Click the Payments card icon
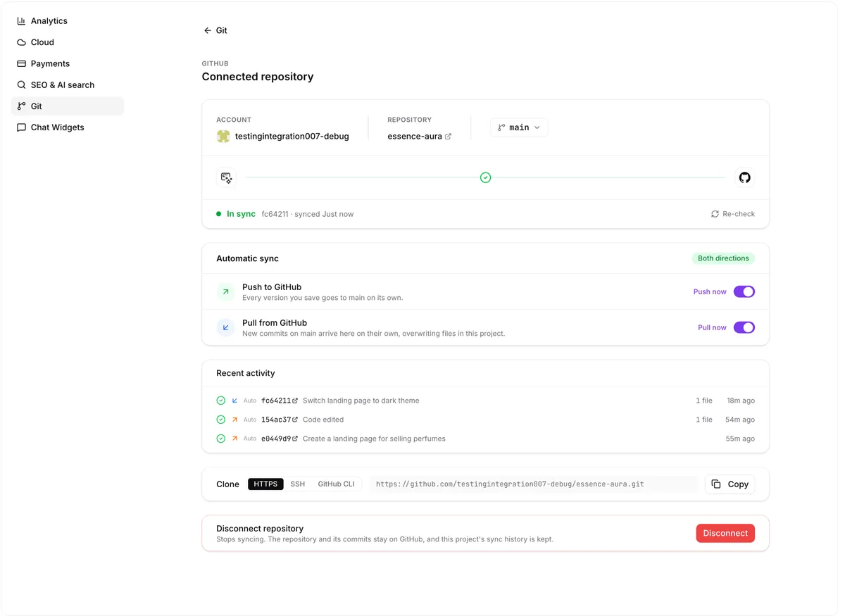 coord(21,63)
